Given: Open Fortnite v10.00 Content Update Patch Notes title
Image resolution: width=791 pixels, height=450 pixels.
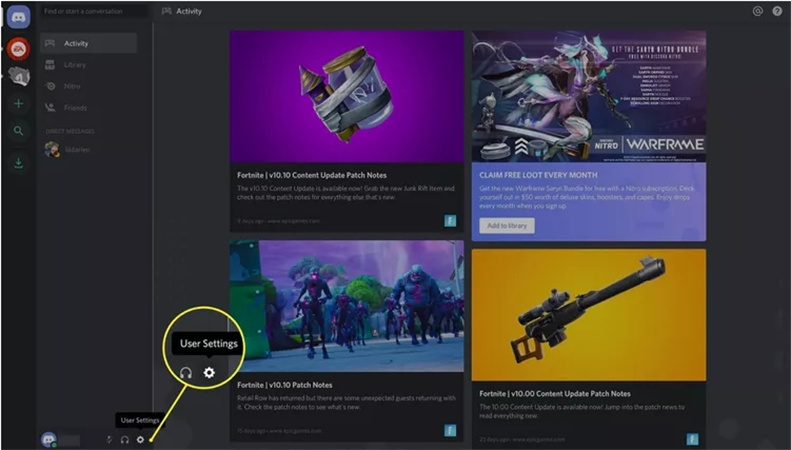Looking at the screenshot, I should [555, 393].
